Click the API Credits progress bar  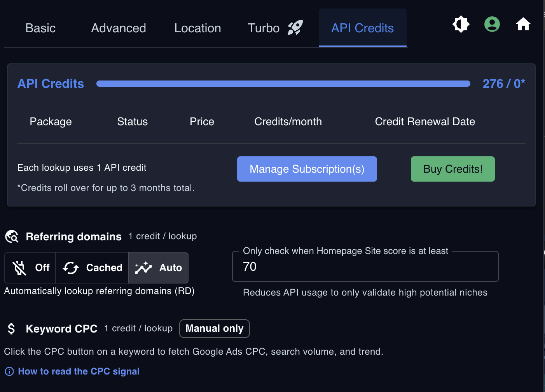point(283,84)
